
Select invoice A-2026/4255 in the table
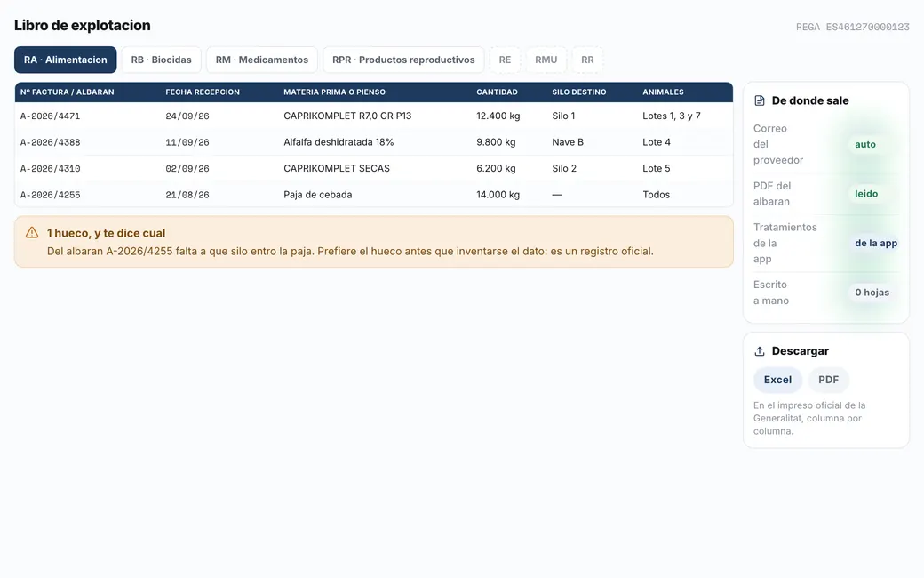50,195
